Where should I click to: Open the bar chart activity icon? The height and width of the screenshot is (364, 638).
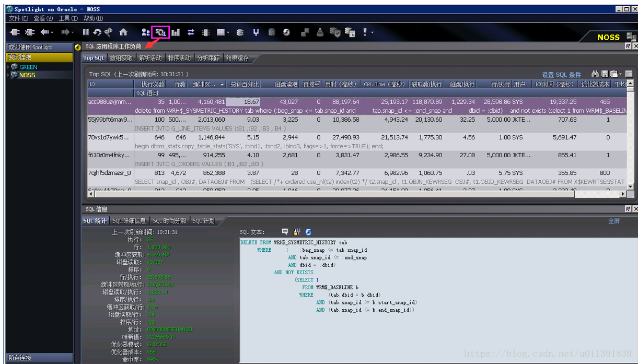[x=176, y=32]
